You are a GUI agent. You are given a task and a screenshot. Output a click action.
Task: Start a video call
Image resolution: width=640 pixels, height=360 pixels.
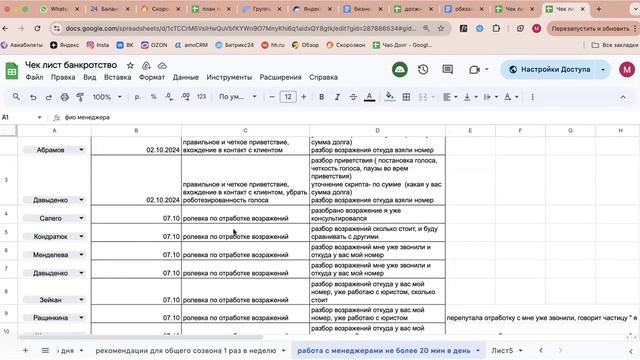pyautogui.click(x=474, y=69)
